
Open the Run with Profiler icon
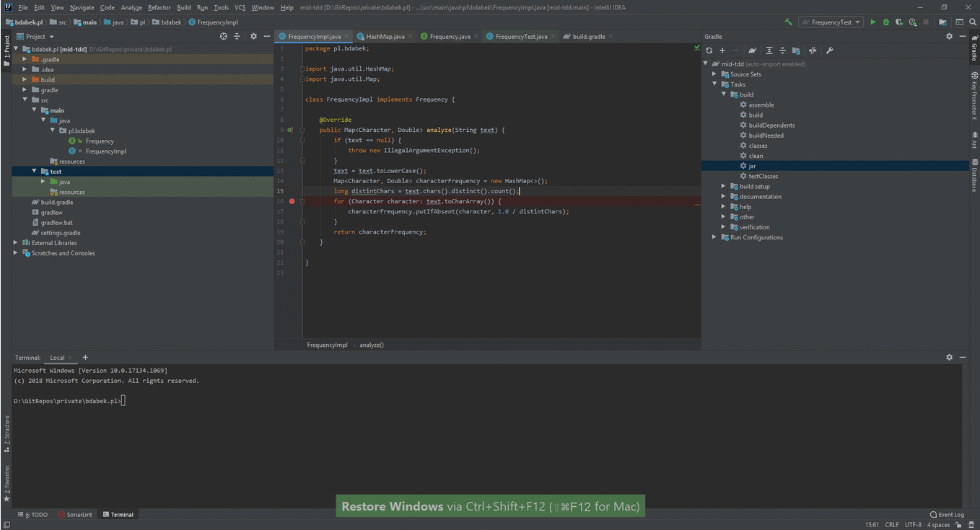click(913, 22)
